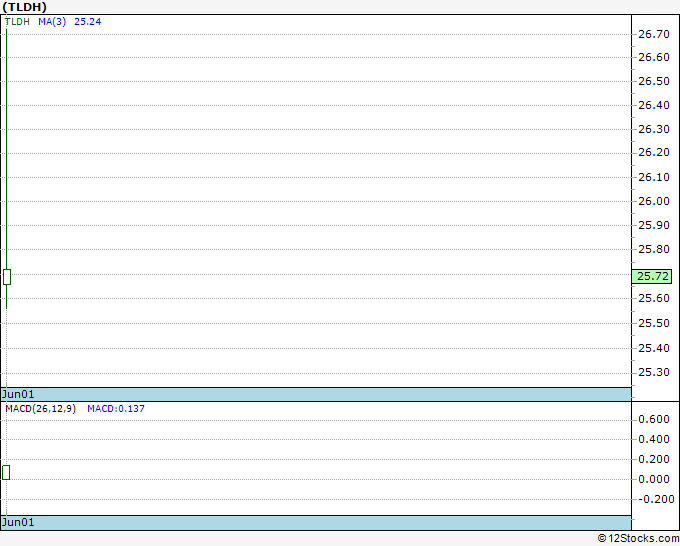680x546 pixels.
Task: Click the 26.40 price axis label
Action: coord(654,105)
